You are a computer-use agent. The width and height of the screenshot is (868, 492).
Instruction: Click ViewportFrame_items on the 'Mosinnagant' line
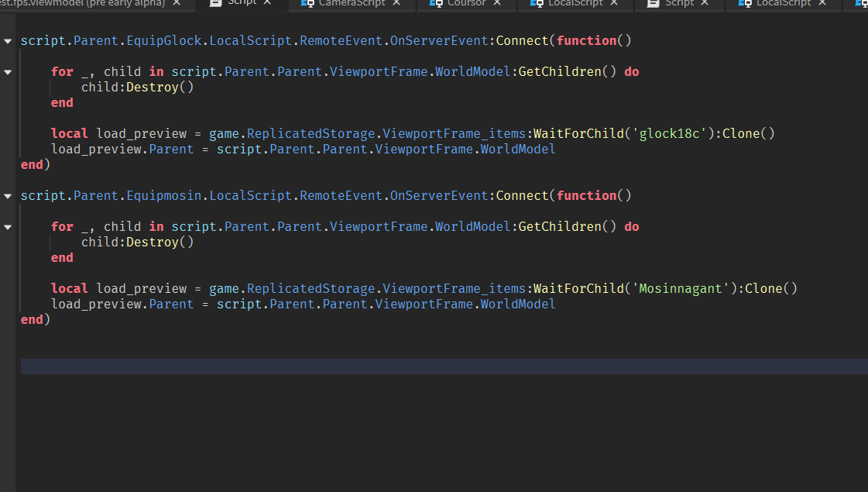tap(454, 289)
